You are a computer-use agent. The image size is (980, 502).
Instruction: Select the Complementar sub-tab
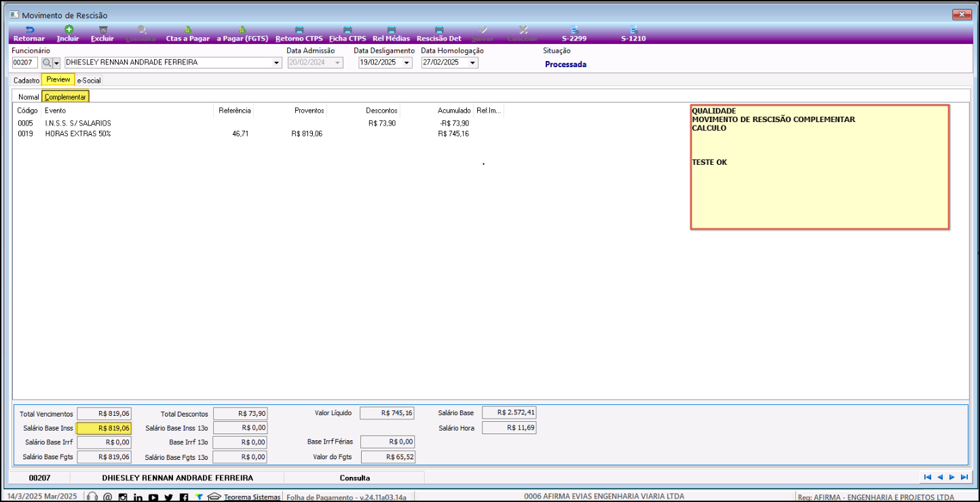pyautogui.click(x=65, y=97)
